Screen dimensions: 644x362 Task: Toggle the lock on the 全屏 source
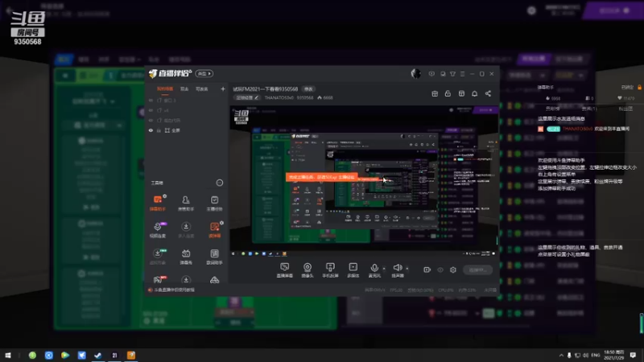(159, 130)
